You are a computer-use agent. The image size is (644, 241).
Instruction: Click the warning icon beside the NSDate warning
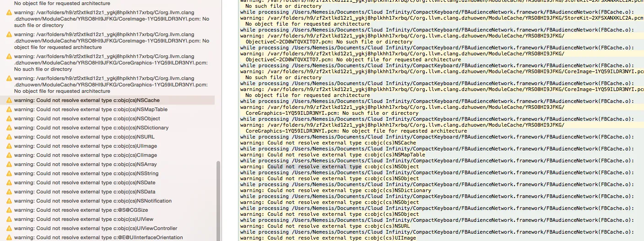pyautogui.click(x=9, y=182)
